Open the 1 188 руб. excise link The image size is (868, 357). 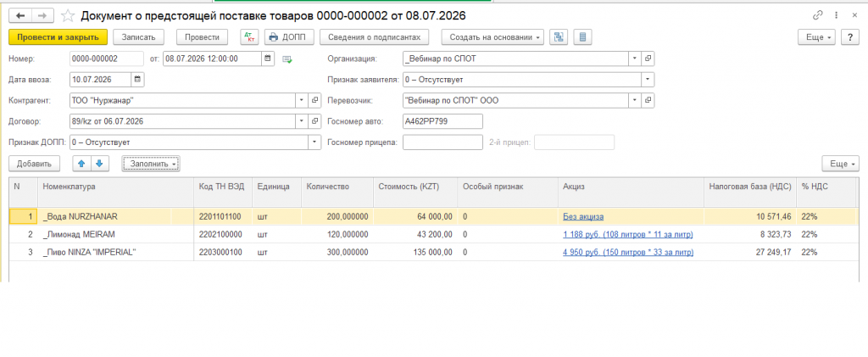[628, 235]
